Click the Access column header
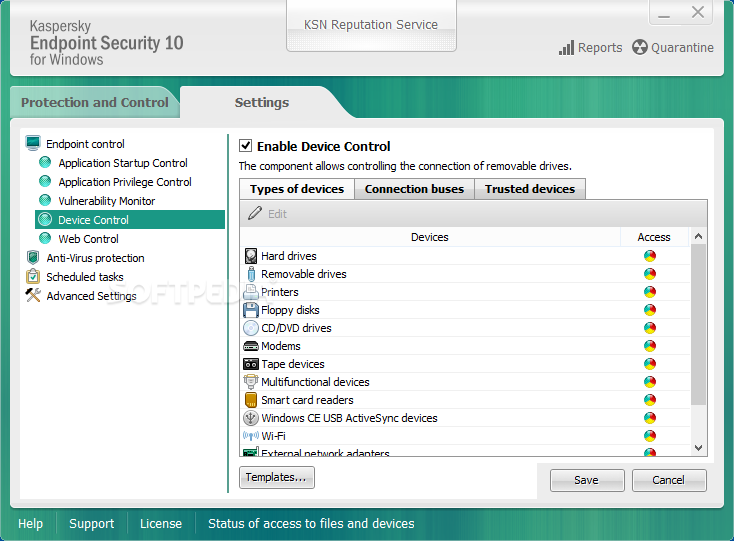 (x=654, y=237)
